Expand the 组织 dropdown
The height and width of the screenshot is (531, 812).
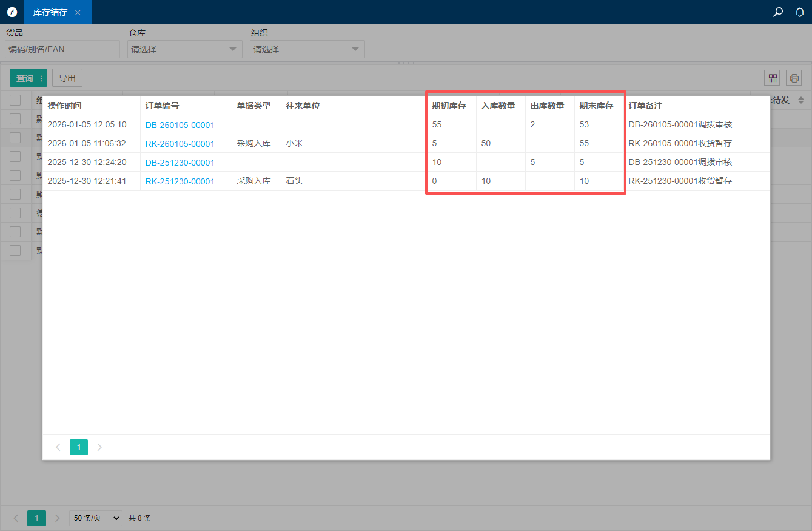click(x=307, y=49)
